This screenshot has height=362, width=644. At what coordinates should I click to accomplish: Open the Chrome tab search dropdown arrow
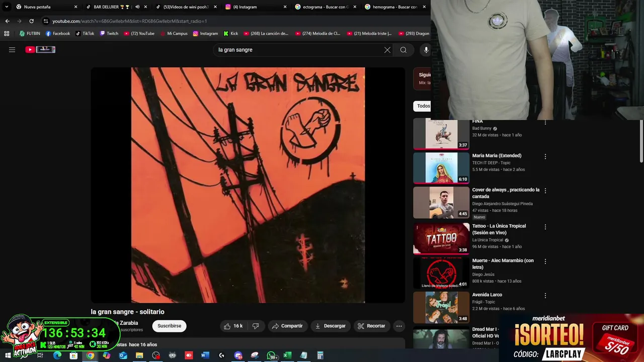pyautogui.click(x=7, y=7)
